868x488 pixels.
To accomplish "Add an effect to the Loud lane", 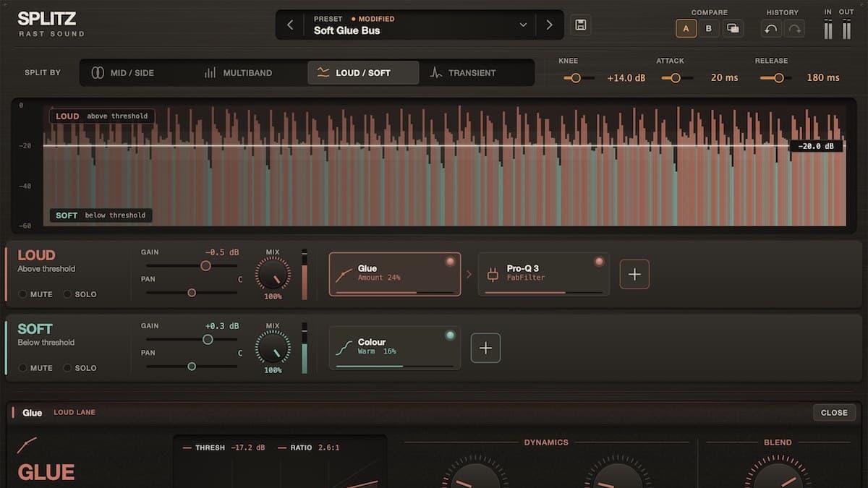I will coord(634,274).
